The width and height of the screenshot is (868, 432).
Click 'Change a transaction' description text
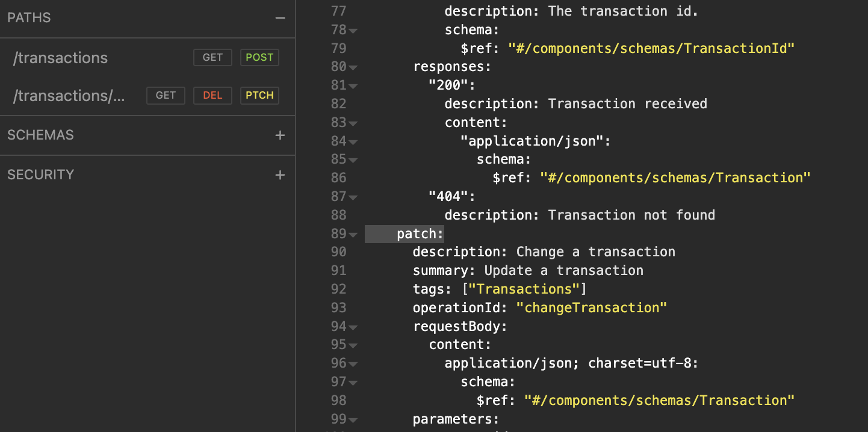click(596, 251)
